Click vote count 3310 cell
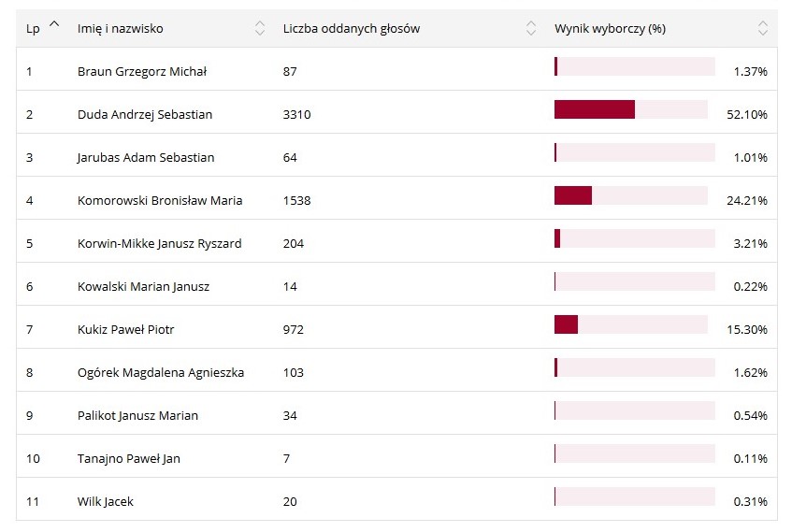 coord(296,115)
